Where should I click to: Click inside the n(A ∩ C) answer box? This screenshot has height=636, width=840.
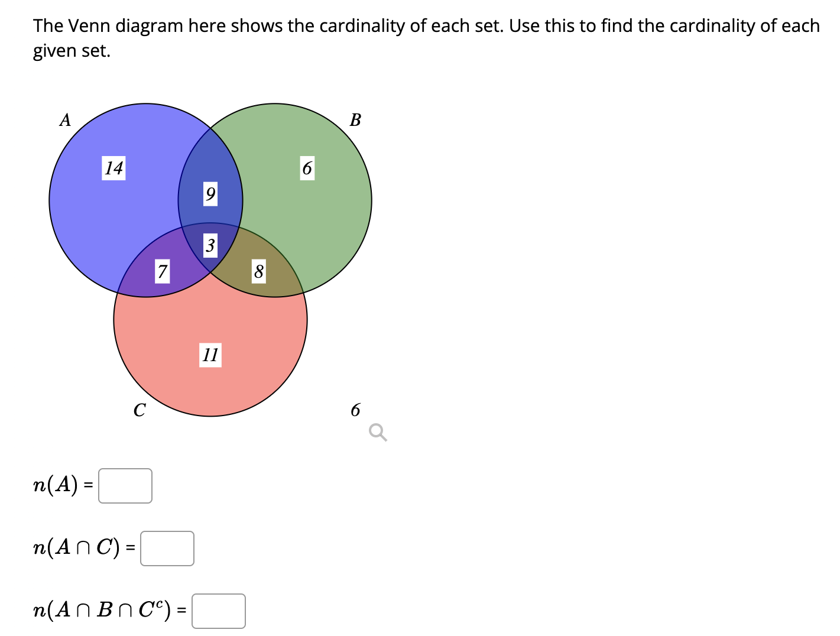coord(167,549)
